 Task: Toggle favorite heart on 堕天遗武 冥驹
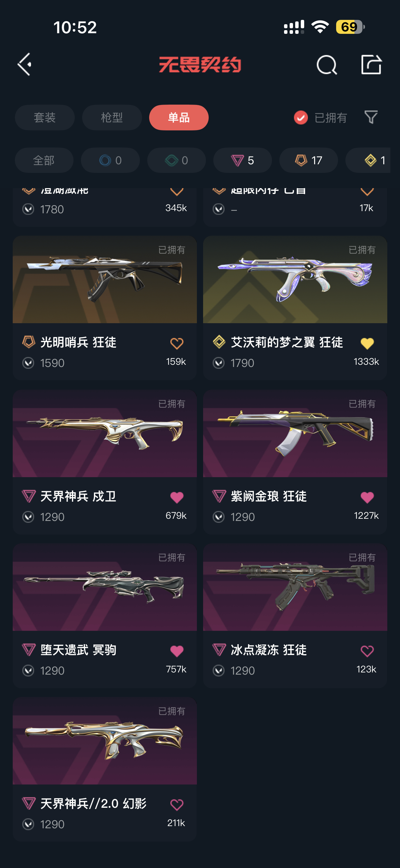point(176,651)
